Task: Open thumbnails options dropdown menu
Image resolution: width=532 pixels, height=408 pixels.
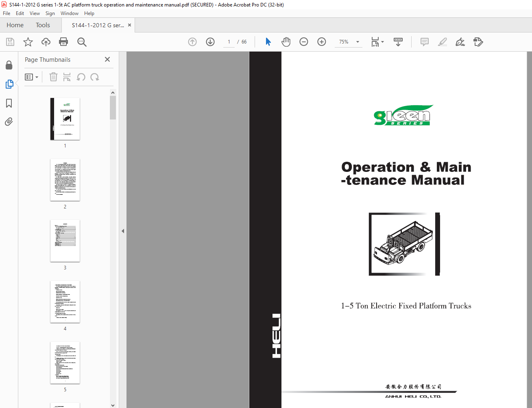Action: click(32, 77)
